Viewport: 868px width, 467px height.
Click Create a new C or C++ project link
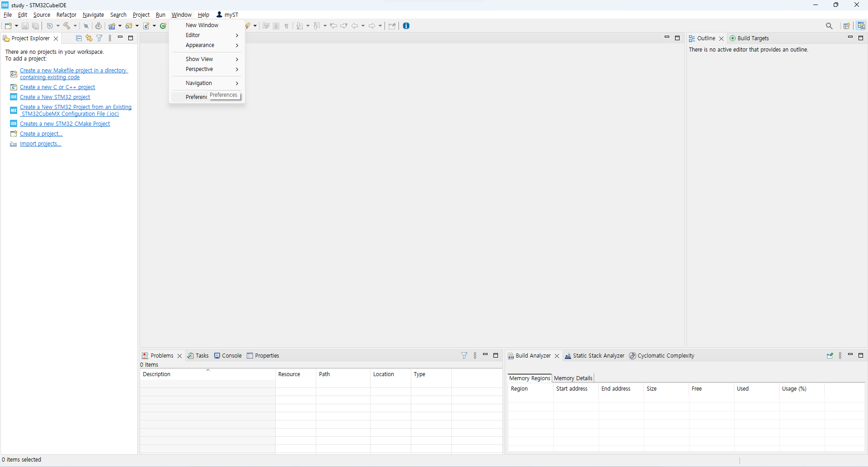click(x=57, y=87)
